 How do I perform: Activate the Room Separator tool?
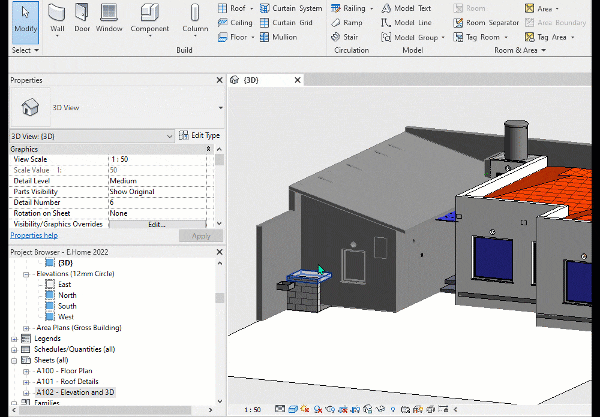[x=486, y=23]
